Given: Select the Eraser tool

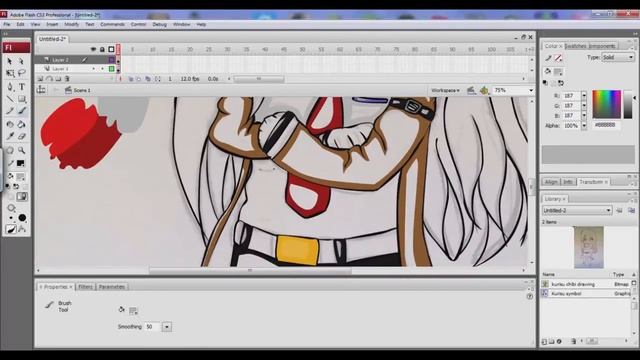Looking at the screenshot, I should pos(22,136).
